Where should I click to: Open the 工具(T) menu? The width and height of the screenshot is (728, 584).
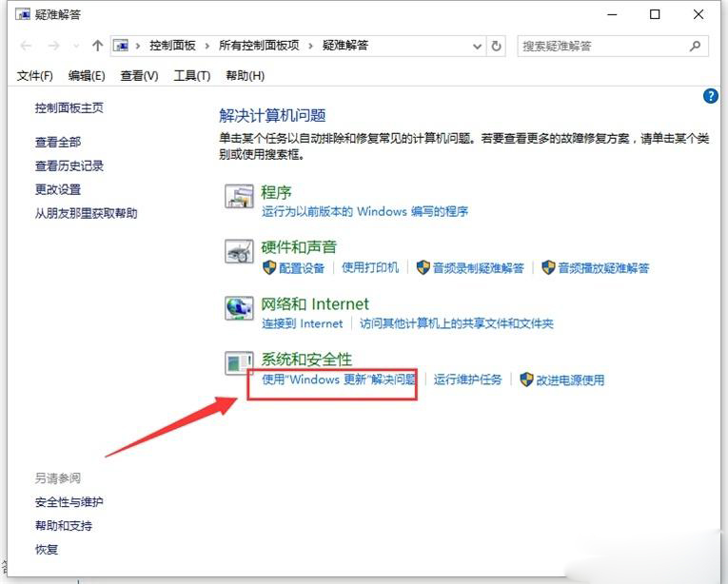click(192, 76)
